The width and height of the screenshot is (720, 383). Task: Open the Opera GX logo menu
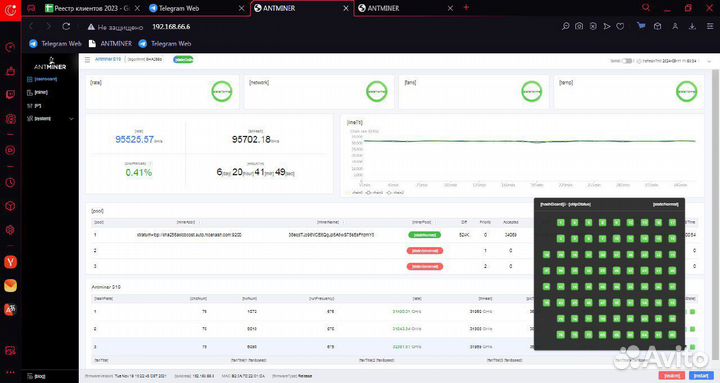click(10, 10)
